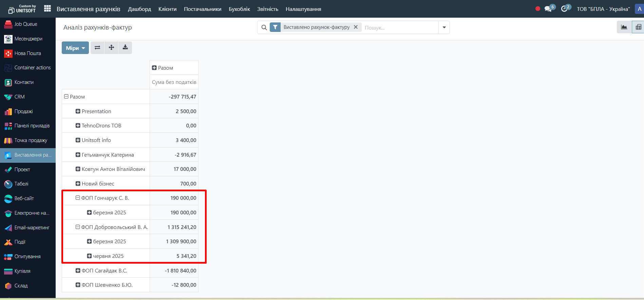The image size is (644, 300).
Task: Click the expand all arrows icon
Action: click(x=111, y=48)
